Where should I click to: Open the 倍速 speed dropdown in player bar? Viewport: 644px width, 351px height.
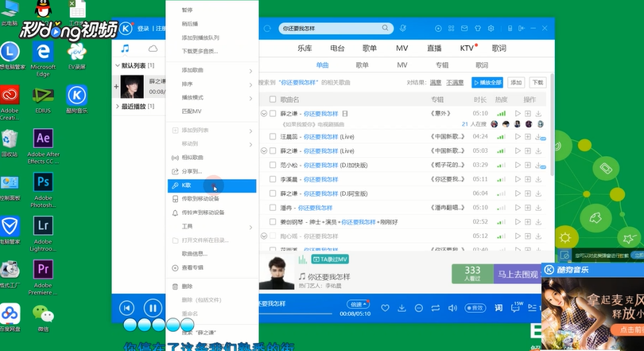point(358,305)
